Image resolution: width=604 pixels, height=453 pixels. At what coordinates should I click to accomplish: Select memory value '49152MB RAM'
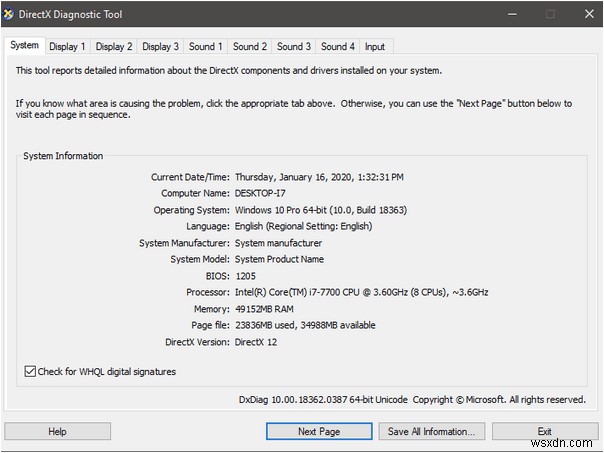coord(264,309)
